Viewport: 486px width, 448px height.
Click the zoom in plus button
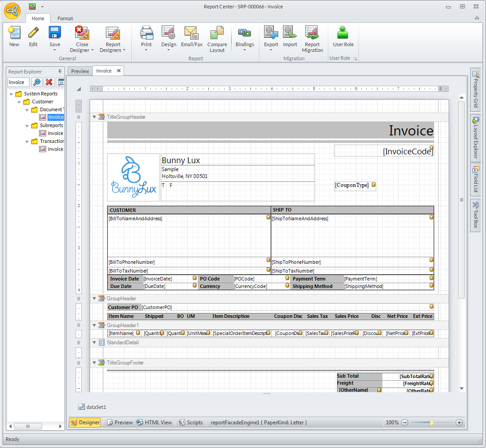click(x=459, y=423)
